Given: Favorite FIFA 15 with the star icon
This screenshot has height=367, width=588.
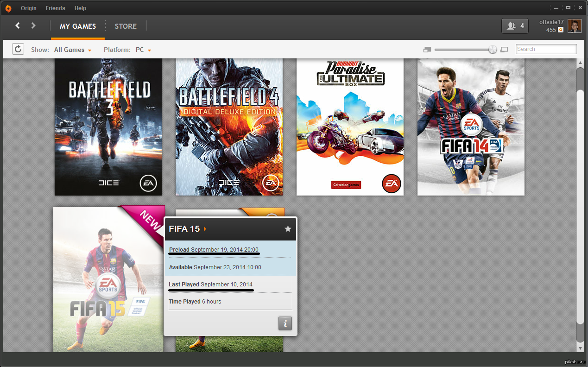Looking at the screenshot, I should [288, 229].
